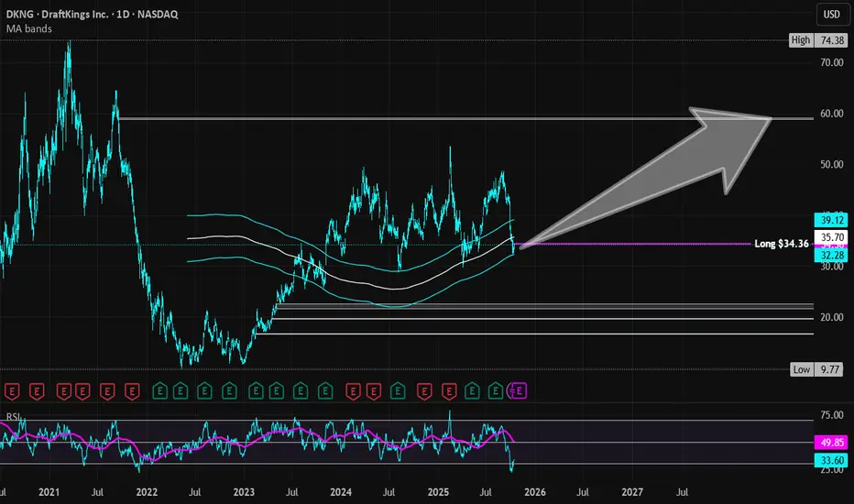Click the 2027 time axis label
Viewport: 854px width, 504px height.
[632, 492]
